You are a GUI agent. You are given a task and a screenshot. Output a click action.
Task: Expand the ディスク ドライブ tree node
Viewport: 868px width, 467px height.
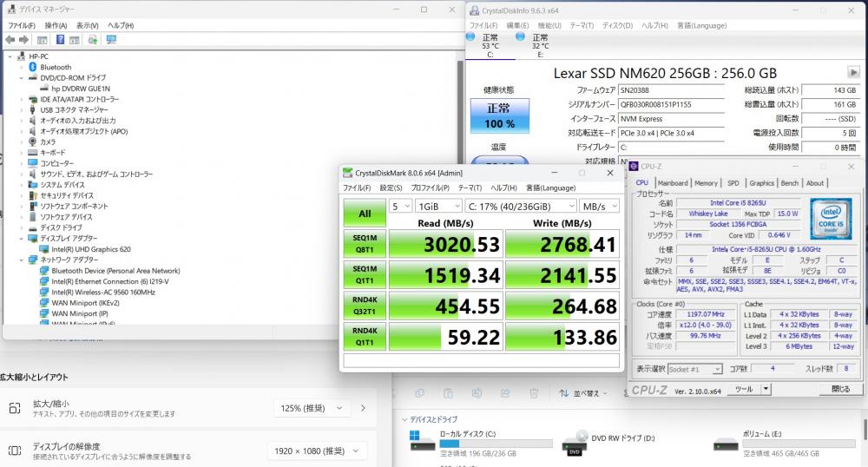(22, 227)
